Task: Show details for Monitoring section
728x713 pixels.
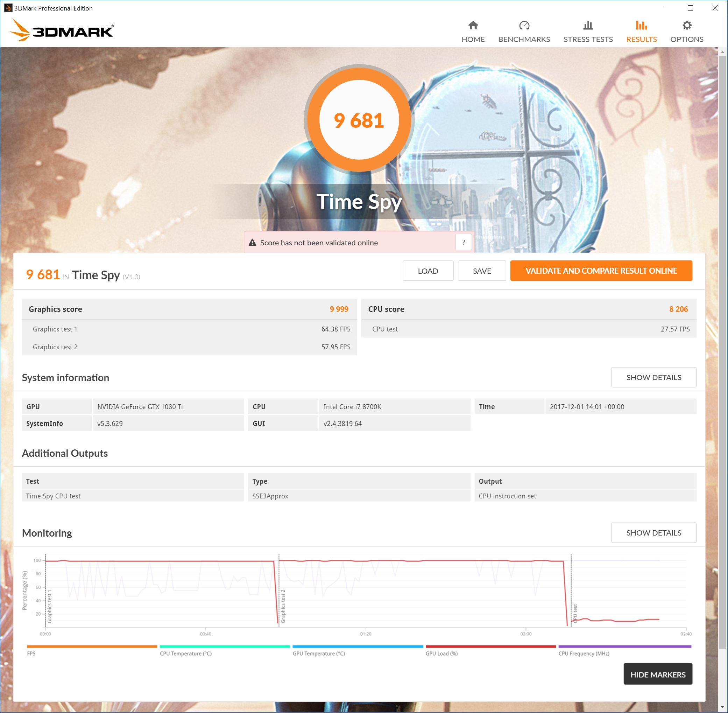Action: (653, 532)
